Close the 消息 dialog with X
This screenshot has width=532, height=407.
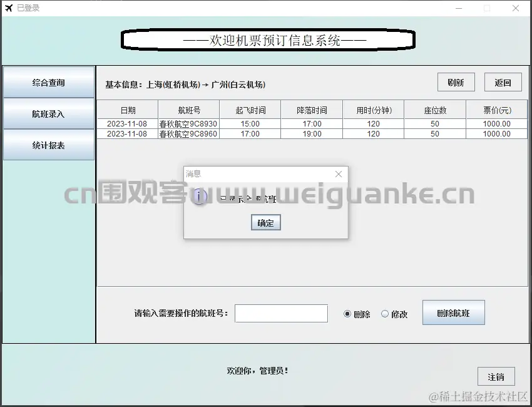point(338,174)
